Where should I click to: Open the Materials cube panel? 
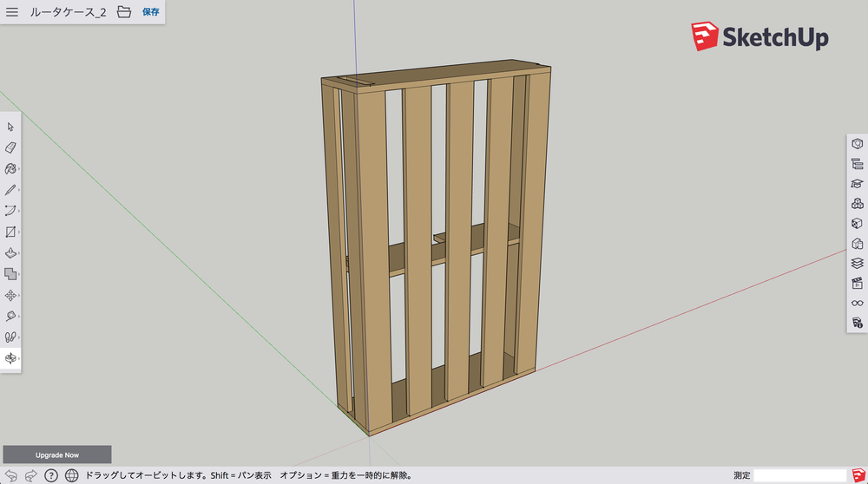857,224
